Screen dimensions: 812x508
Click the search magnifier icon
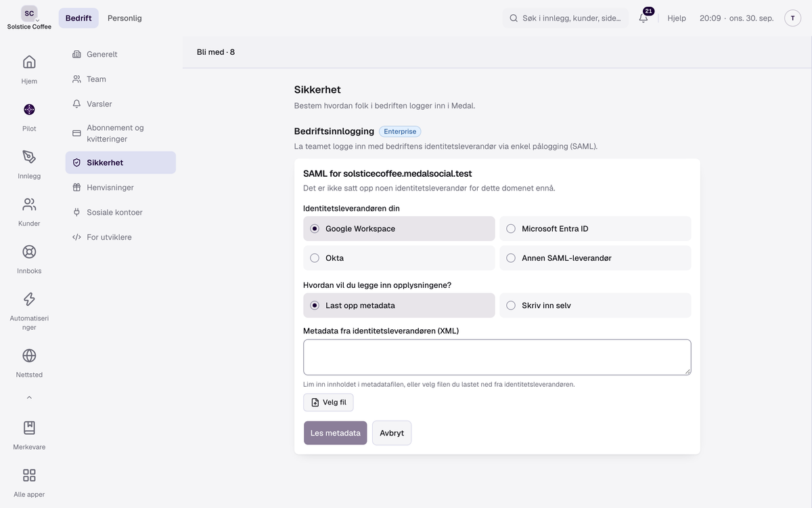coord(514,18)
